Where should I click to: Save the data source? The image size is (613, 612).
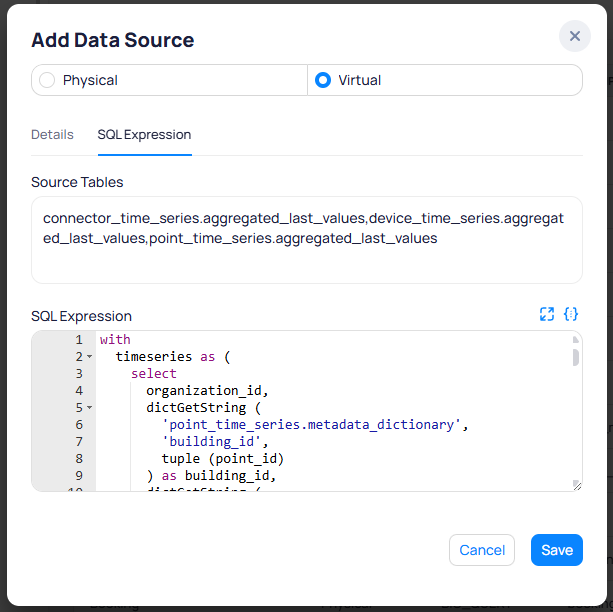pyautogui.click(x=557, y=550)
